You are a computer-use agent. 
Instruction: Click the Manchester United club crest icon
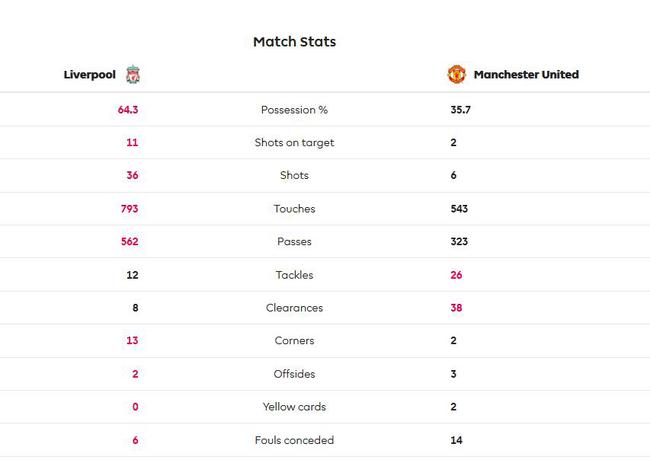456,75
